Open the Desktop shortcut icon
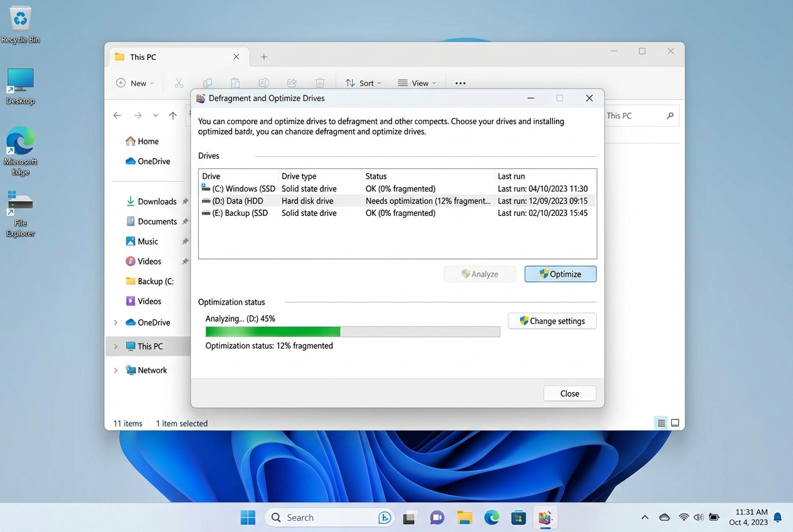 21,87
